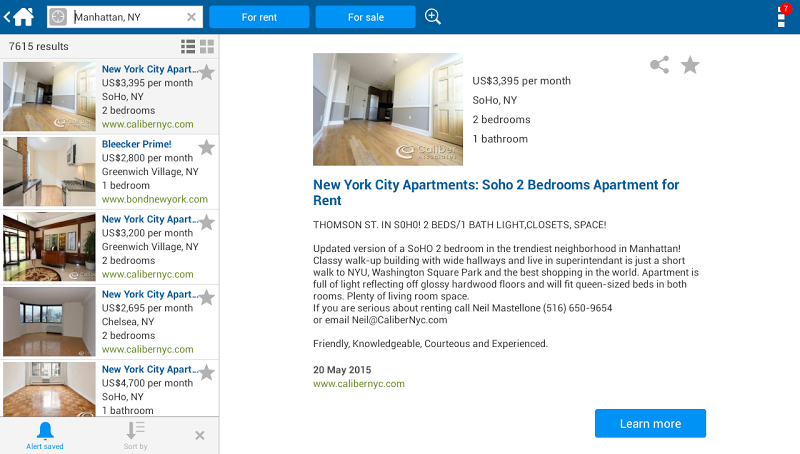Screen dimensions: 800x454
Task: Open the overflow menu with notification badge
Action: 782,17
